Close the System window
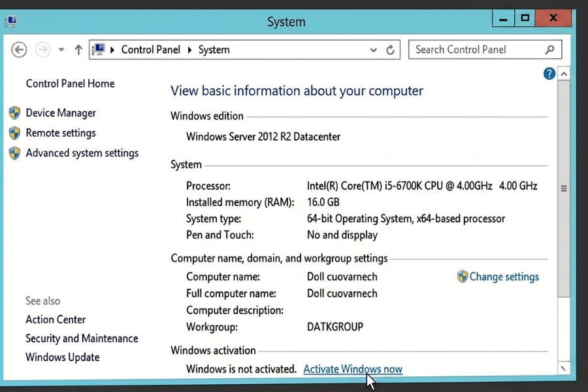 (553, 18)
